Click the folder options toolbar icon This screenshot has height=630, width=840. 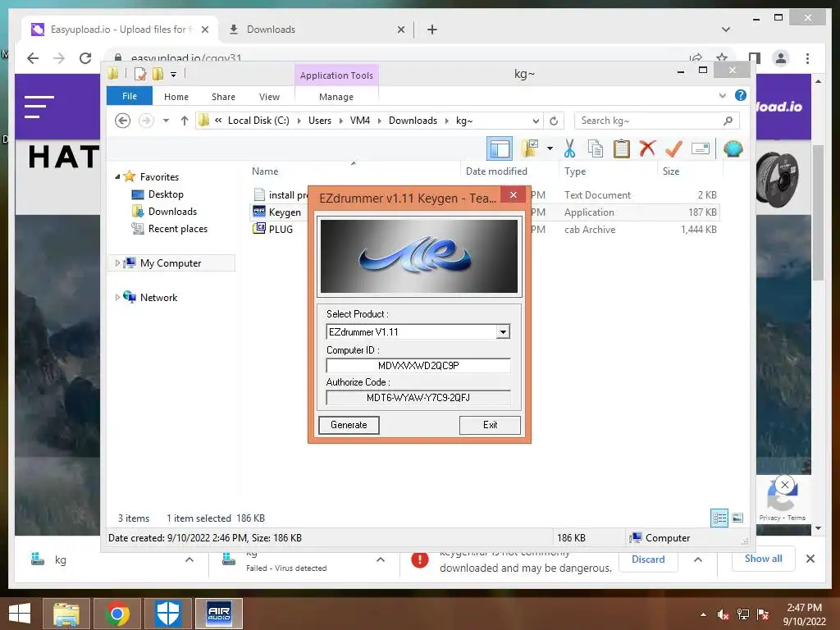[531, 148]
